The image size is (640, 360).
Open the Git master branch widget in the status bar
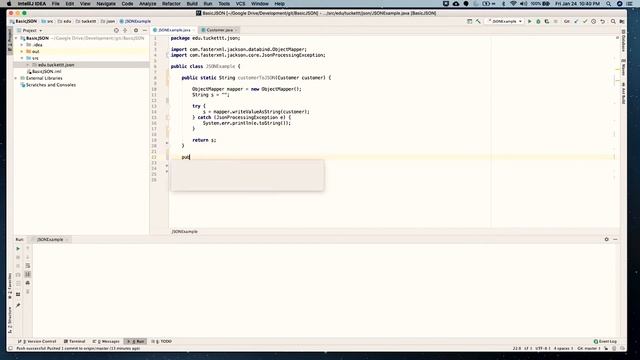(x=589, y=349)
